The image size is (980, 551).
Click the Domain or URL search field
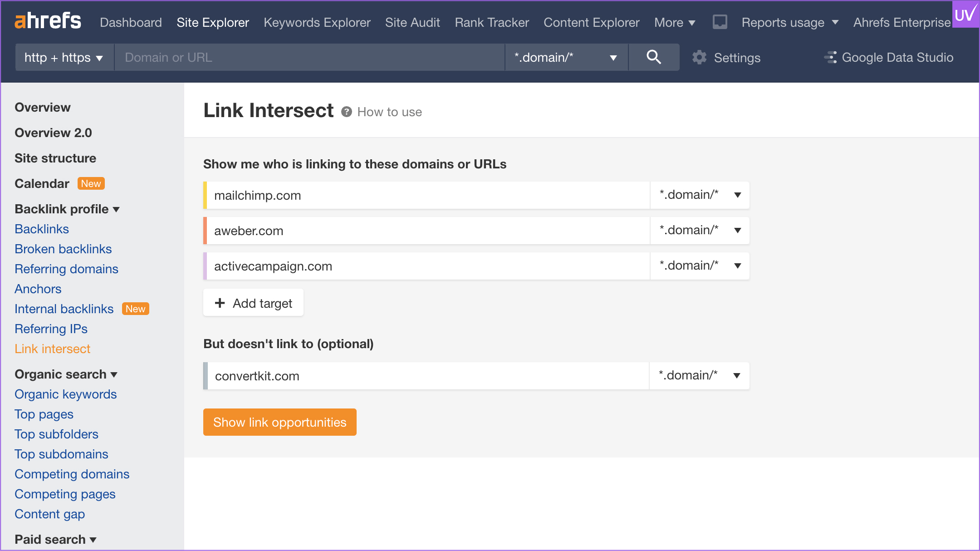tap(309, 57)
